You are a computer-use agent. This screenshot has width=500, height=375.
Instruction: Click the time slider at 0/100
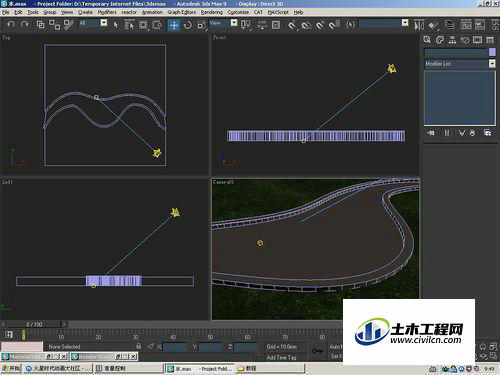tap(34, 324)
